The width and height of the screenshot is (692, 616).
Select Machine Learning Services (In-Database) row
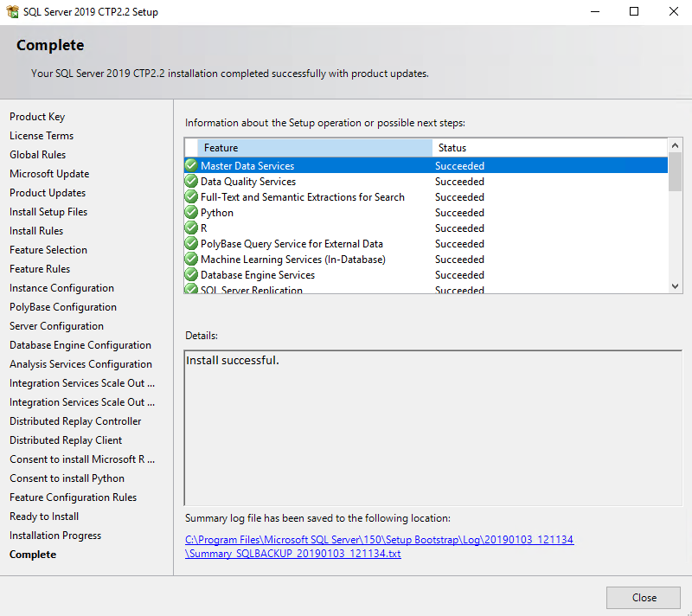tap(426, 259)
